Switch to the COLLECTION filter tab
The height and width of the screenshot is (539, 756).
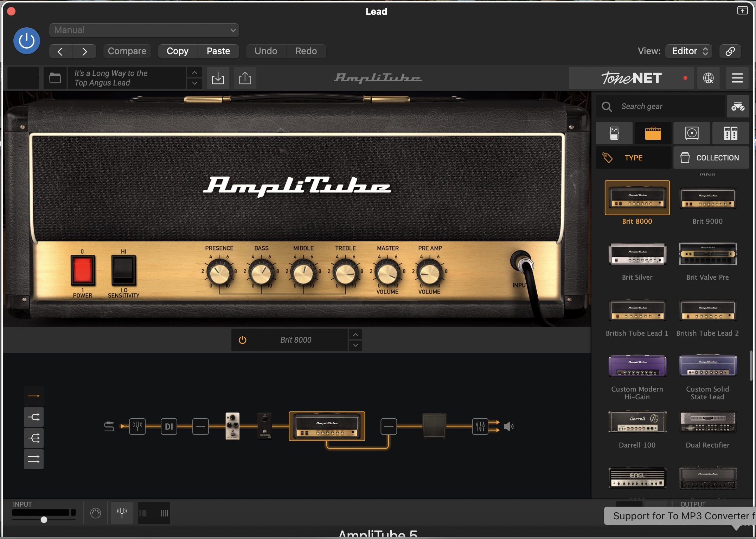pyautogui.click(x=711, y=158)
